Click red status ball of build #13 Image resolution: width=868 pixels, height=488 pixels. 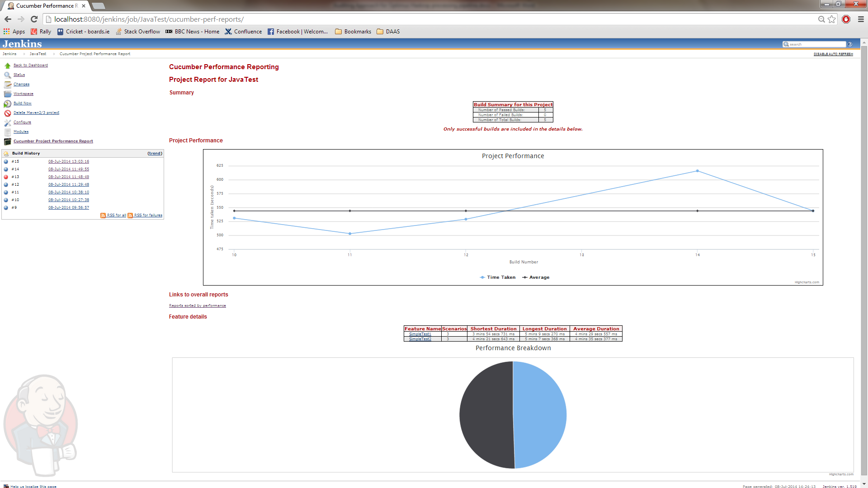pyautogui.click(x=6, y=177)
